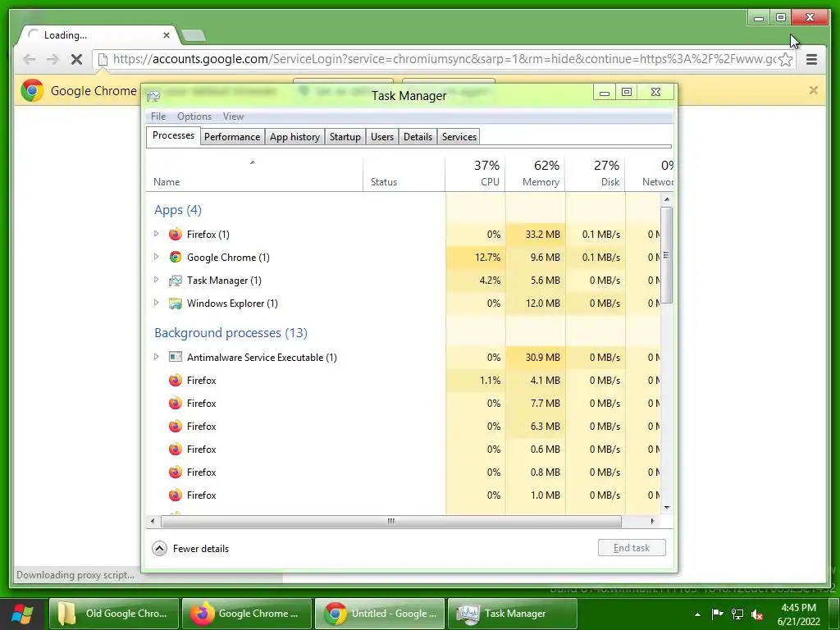Switch to the App history tab
The width and height of the screenshot is (840, 630).
click(x=294, y=137)
